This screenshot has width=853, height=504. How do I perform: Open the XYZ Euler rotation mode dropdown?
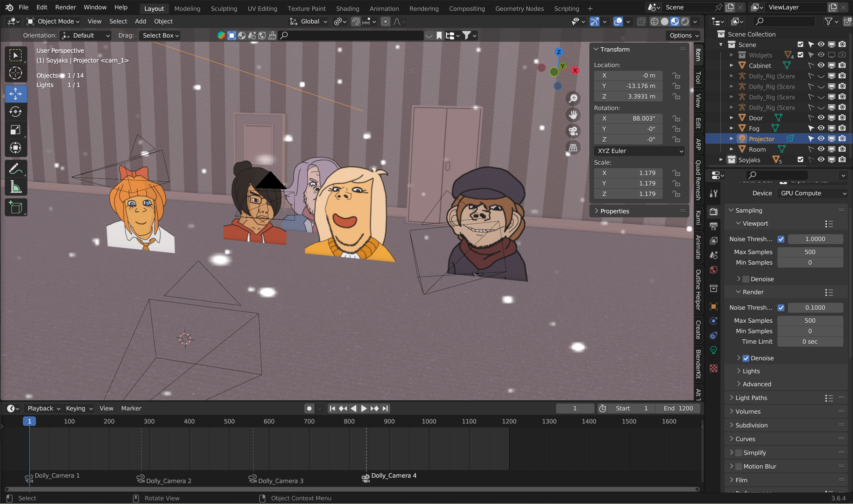[639, 151]
